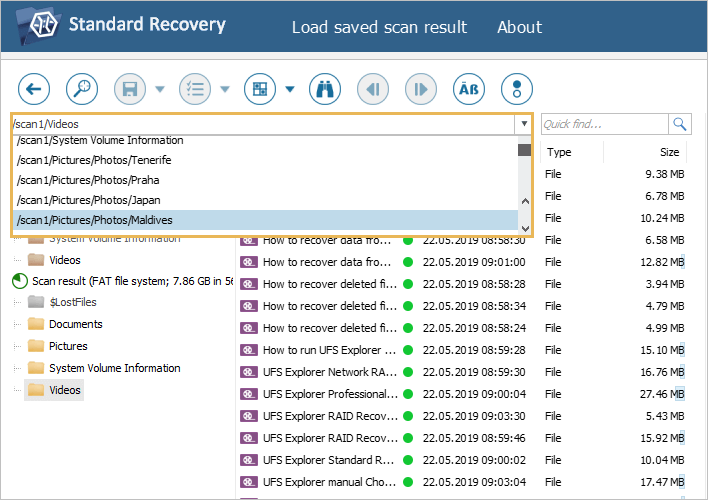Click the Quick find input field

[605, 124]
